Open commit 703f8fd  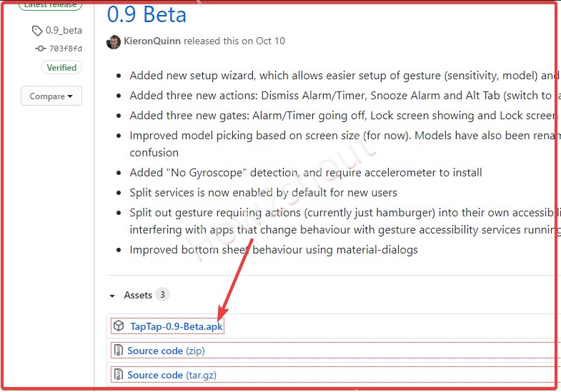tap(66, 49)
